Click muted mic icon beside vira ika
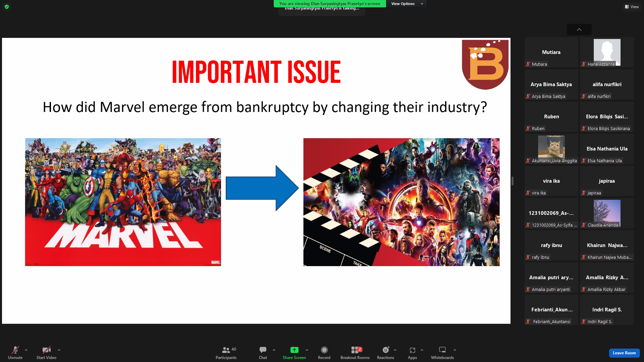 point(528,193)
